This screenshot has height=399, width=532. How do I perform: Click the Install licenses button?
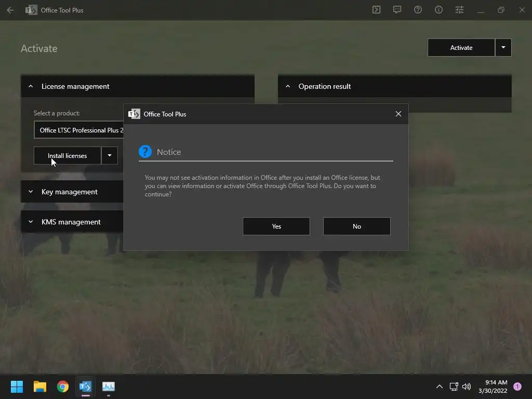click(68, 156)
